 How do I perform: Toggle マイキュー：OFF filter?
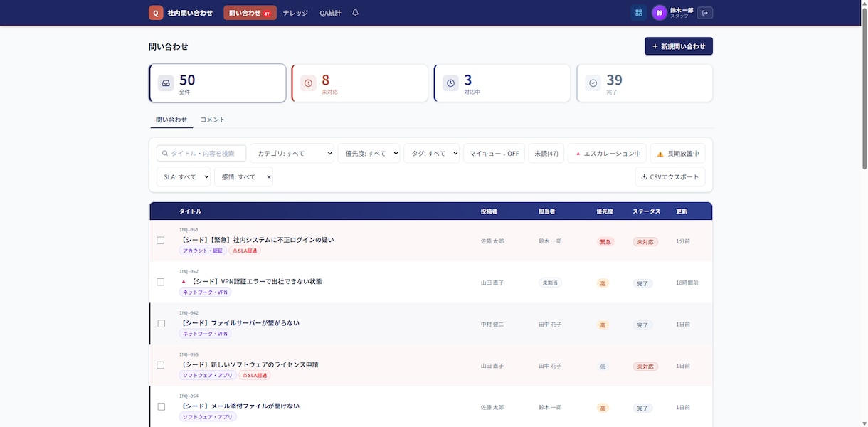pos(494,154)
